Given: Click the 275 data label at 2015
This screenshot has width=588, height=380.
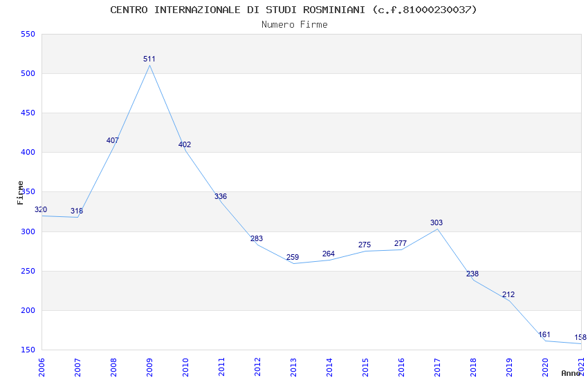Looking at the screenshot, I should [x=365, y=245].
